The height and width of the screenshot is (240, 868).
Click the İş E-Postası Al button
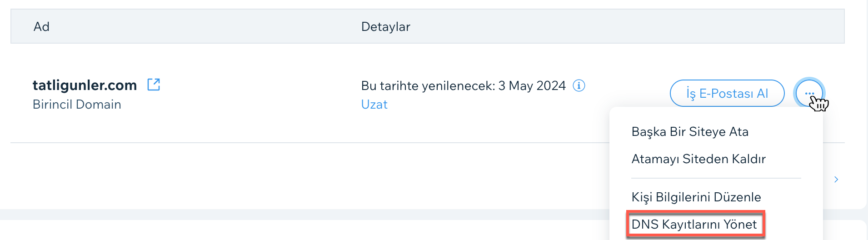pyautogui.click(x=727, y=93)
